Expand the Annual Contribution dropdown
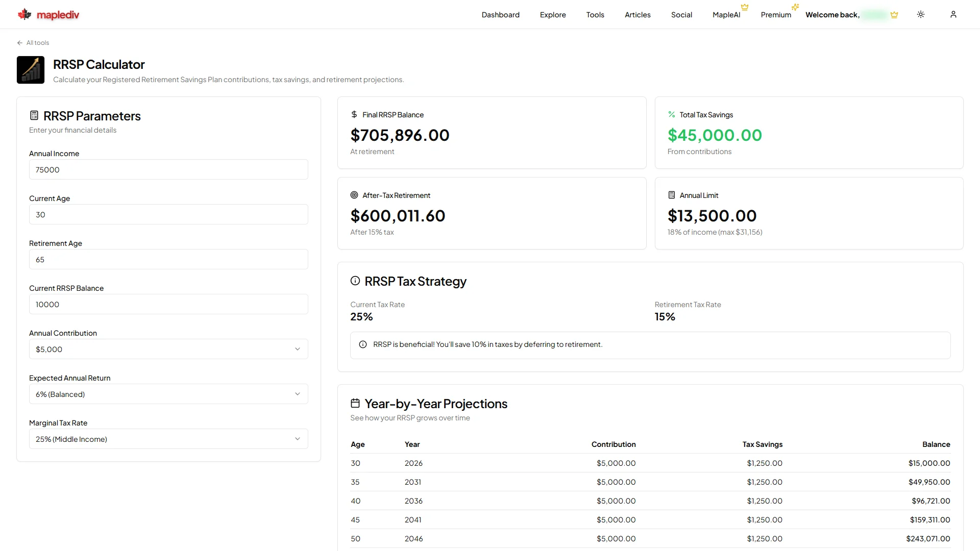This screenshot has height=551, width=980. click(x=168, y=349)
